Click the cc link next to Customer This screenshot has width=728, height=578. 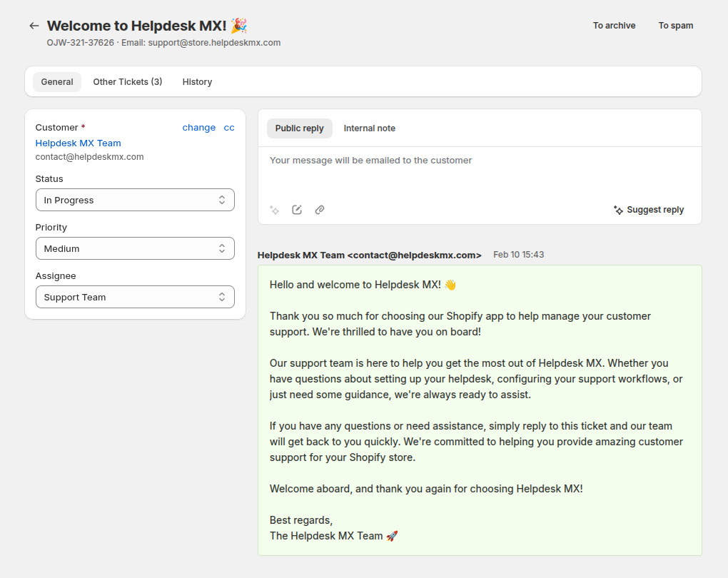click(x=229, y=128)
